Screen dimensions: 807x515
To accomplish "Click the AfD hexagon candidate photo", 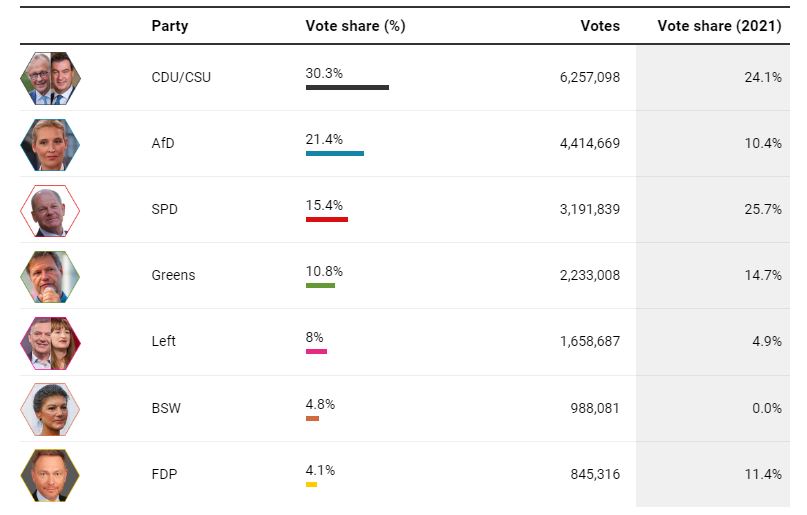I will [50, 144].
